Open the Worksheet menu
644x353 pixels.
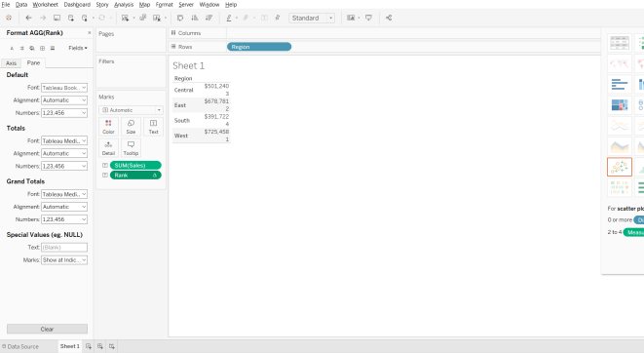tap(45, 5)
